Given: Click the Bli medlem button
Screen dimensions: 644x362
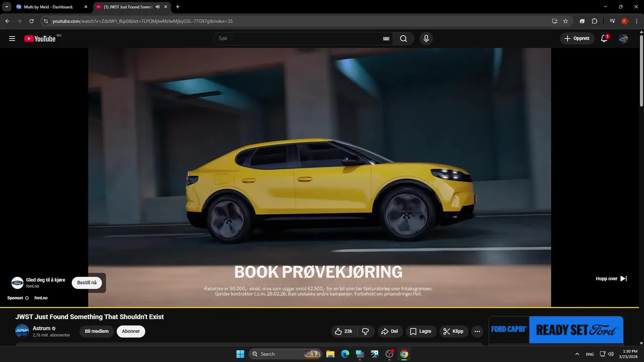Looking at the screenshot, I should tap(97, 331).
